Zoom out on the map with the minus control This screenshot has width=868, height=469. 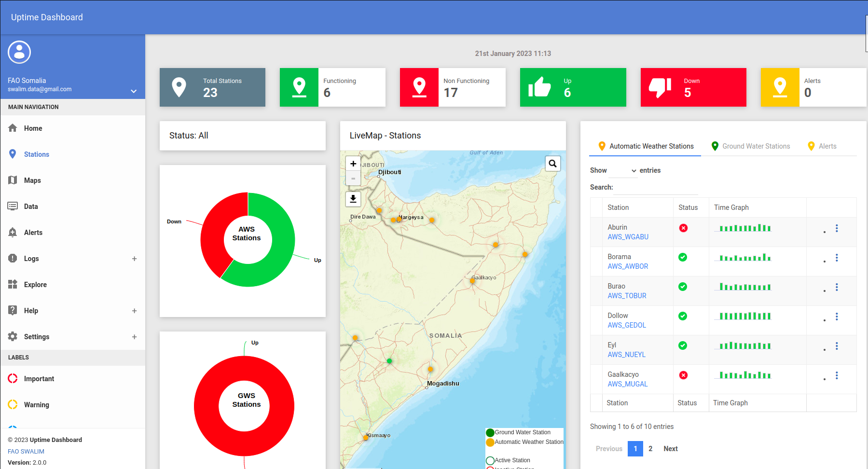[x=353, y=178]
